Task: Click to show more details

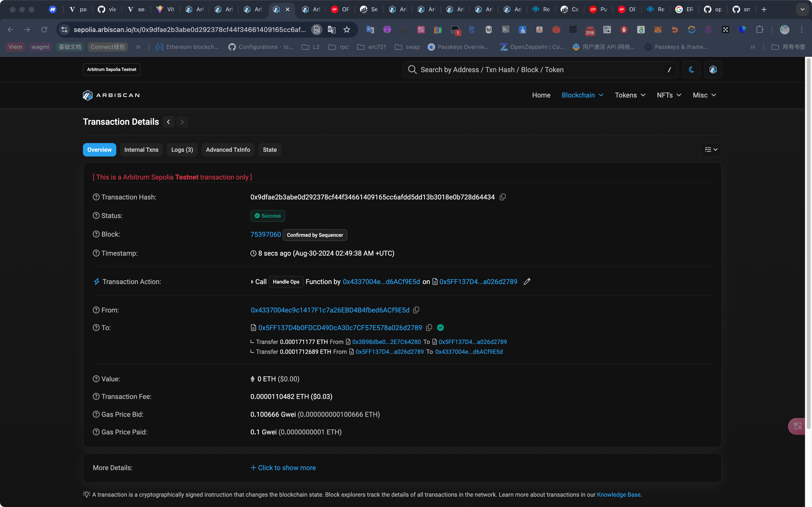Action: tap(283, 468)
